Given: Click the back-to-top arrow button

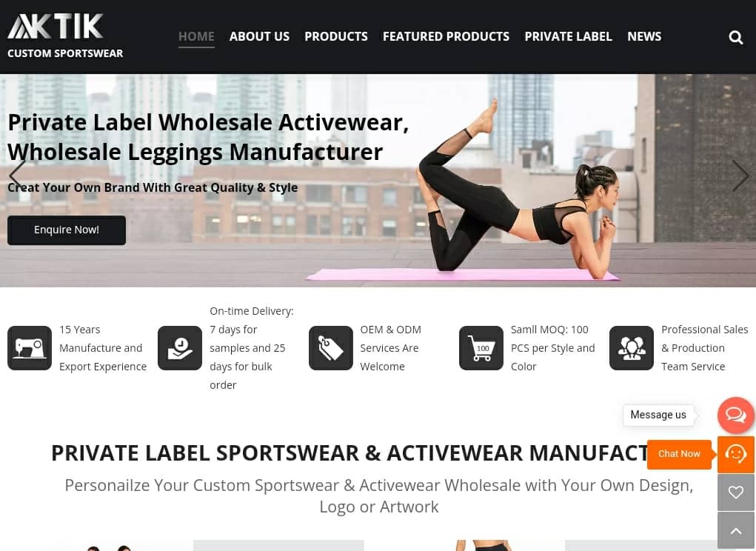Looking at the screenshot, I should pos(736,530).
